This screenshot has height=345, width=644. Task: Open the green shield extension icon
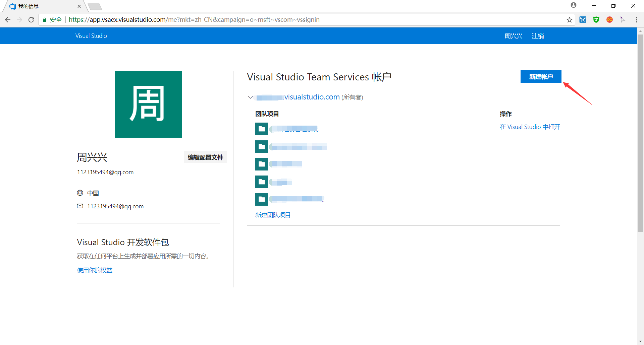pos(596,20)
